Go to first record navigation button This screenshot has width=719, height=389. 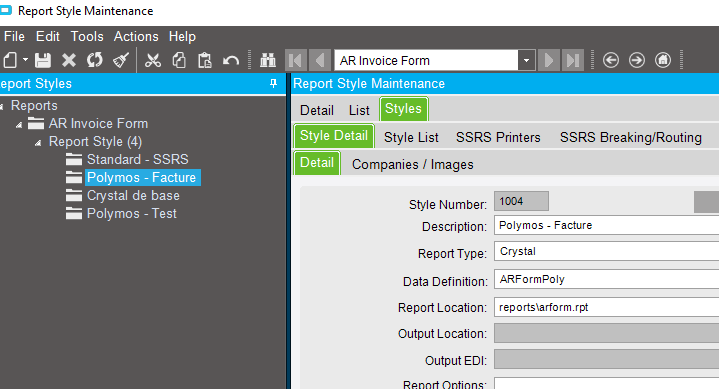296,60
